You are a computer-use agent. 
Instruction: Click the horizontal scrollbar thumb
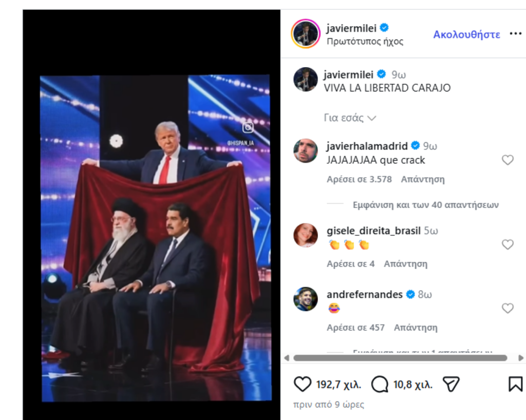[x=400, y=358]
